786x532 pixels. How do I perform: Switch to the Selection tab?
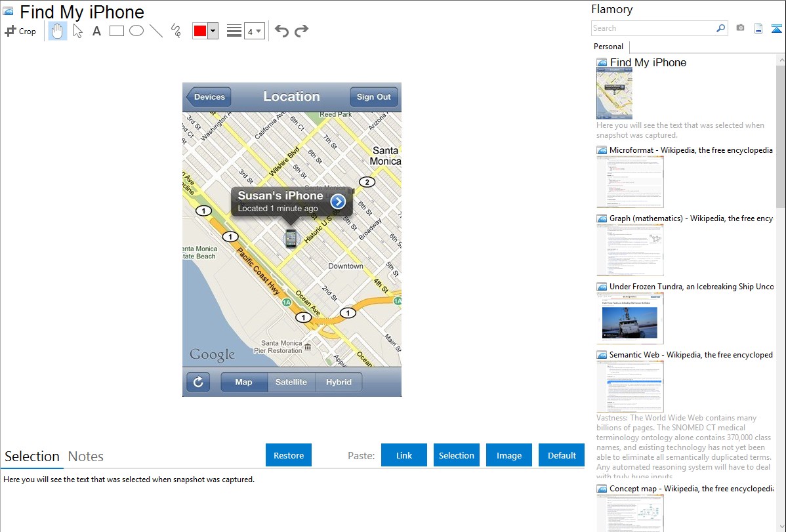pyautogui.click(x=32, y=457)
